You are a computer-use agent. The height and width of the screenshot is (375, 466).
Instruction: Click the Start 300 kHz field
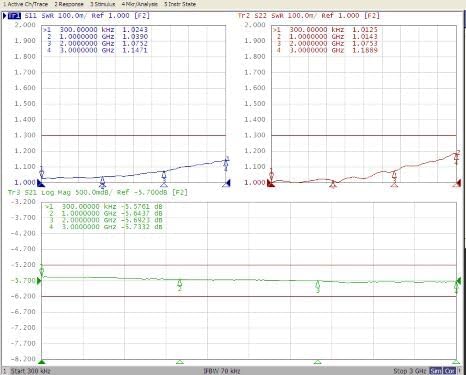tap(30, 371)
